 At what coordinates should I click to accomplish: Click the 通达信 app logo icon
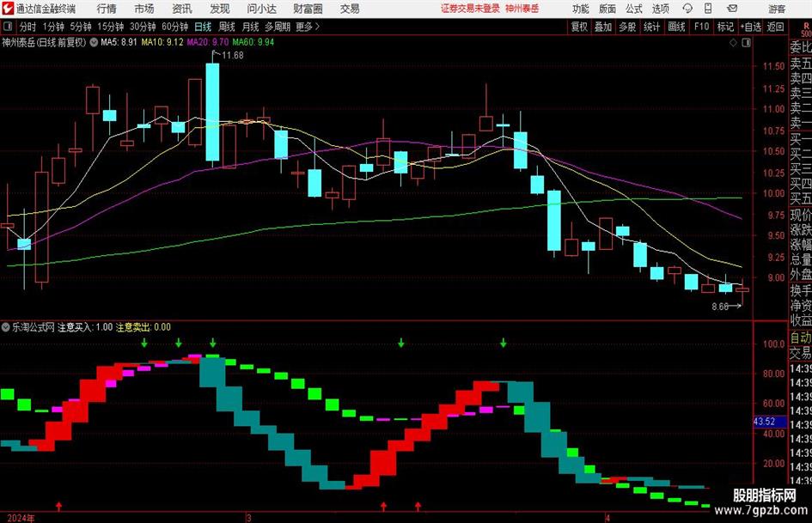(x=7, y=9)
